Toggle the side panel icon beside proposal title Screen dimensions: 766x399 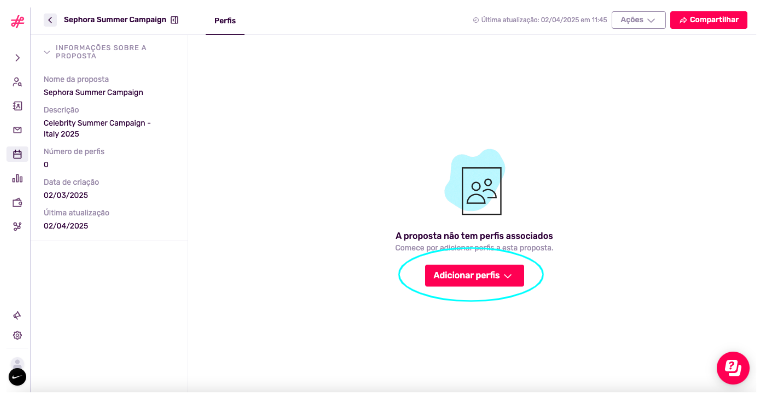pos(174,20)
